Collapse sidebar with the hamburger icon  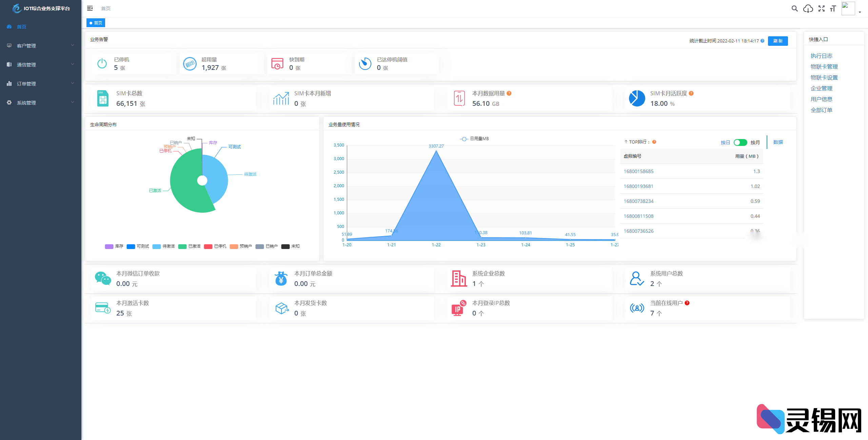pos(90,8)
